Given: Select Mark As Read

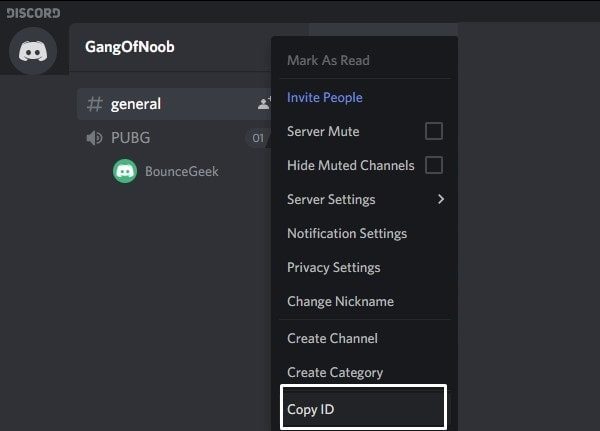Looking at the screenshot, I should tap(365, 60).
